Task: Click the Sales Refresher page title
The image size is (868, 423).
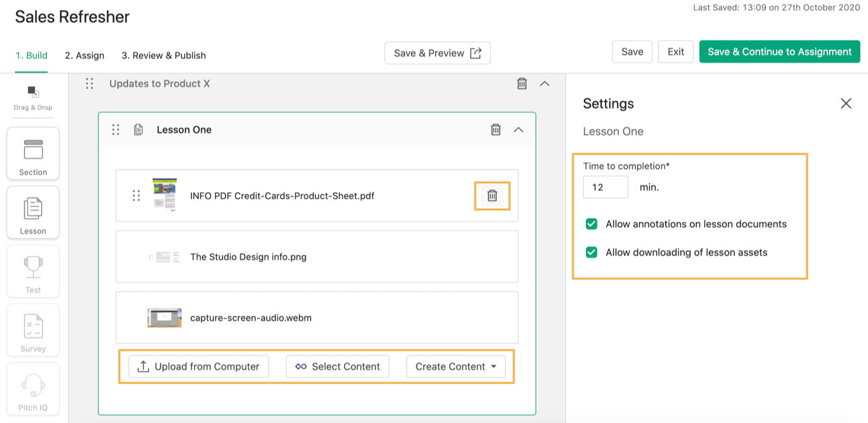Action: [x=72, y=17]
